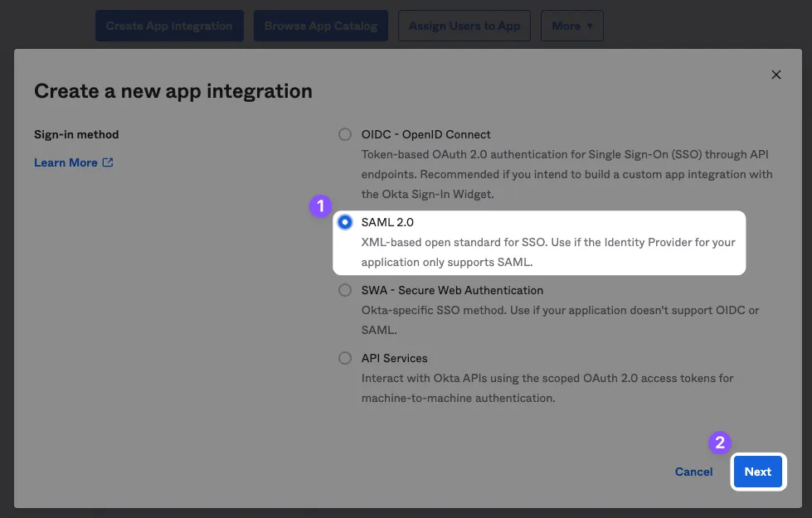Click the external link icon beside Learn More
Screen dimensions: 812x518
tap(108, 162)
